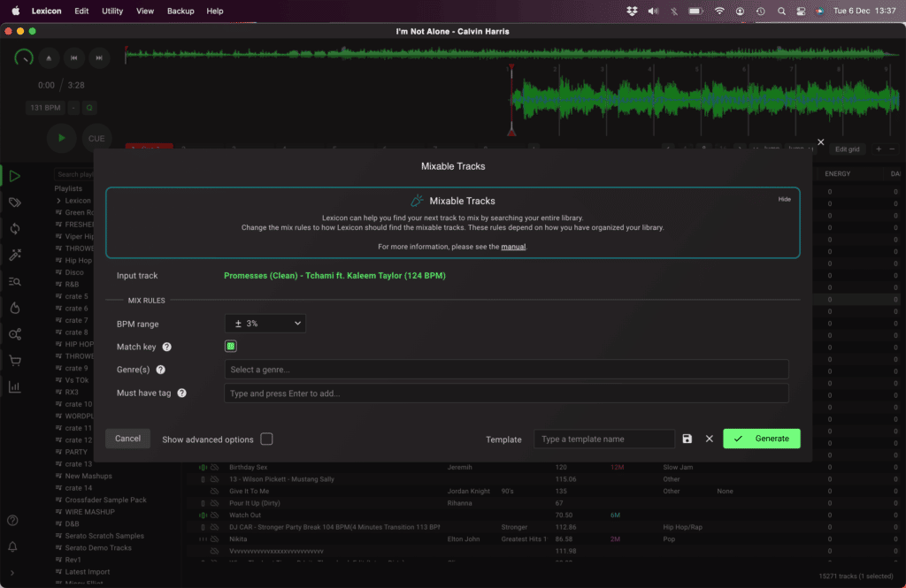The image size is (906, 588).
Task: Click the save template floppy disk icon
Action: click(x=687, y=439)
